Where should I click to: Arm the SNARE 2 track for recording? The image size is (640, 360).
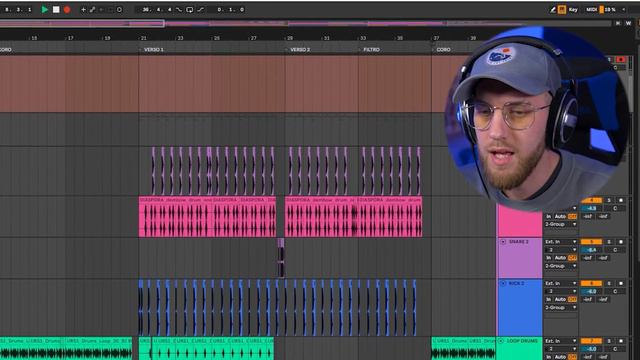tap(621, 242)
